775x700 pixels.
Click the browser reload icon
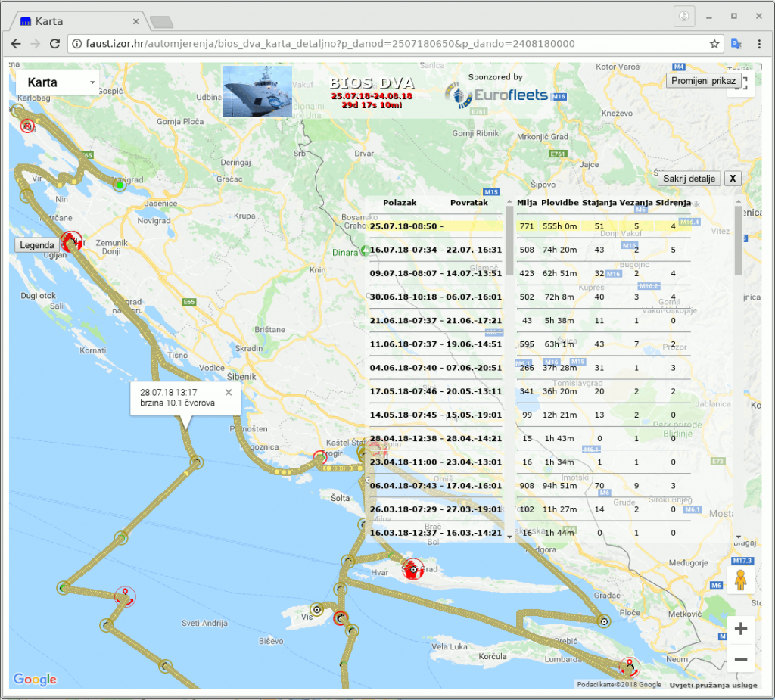pyautogui.click(x=54, y=44)
